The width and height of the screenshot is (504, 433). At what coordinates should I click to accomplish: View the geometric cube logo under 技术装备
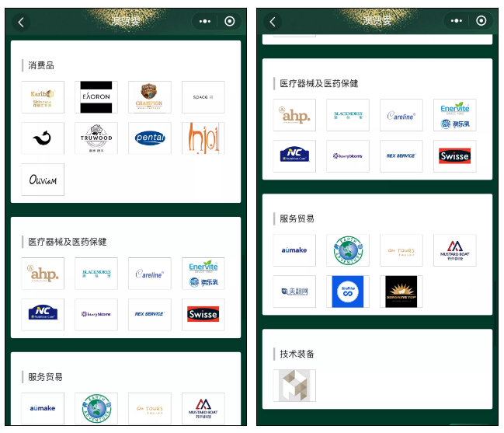point(294,386)
